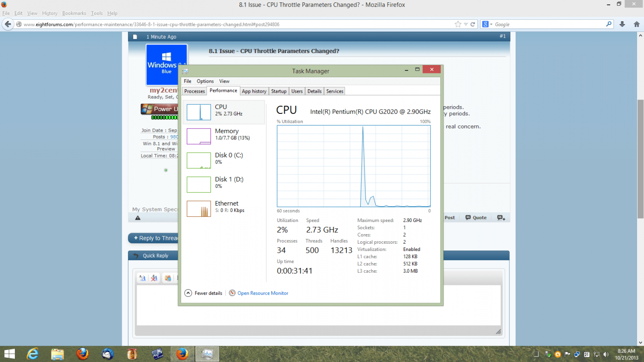Collapse Quick Reply panel icon
This screenshot has width=644, height=362.
(136, 256)
